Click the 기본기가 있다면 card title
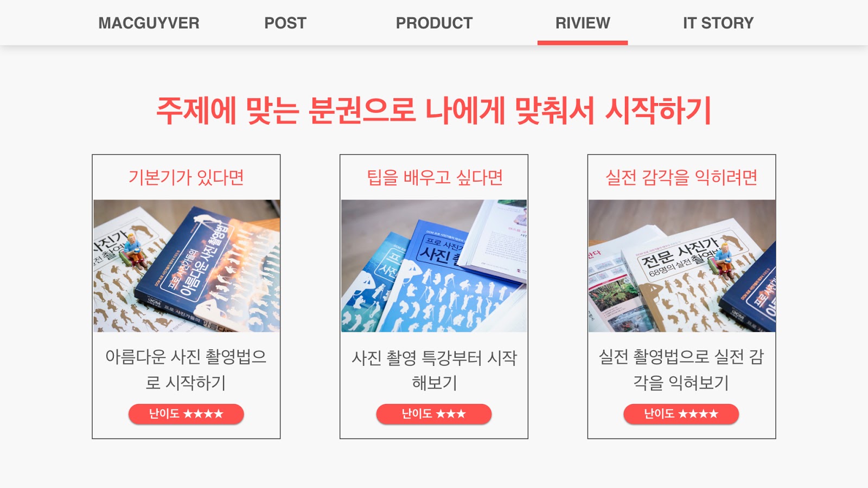 tap(186, 177)
